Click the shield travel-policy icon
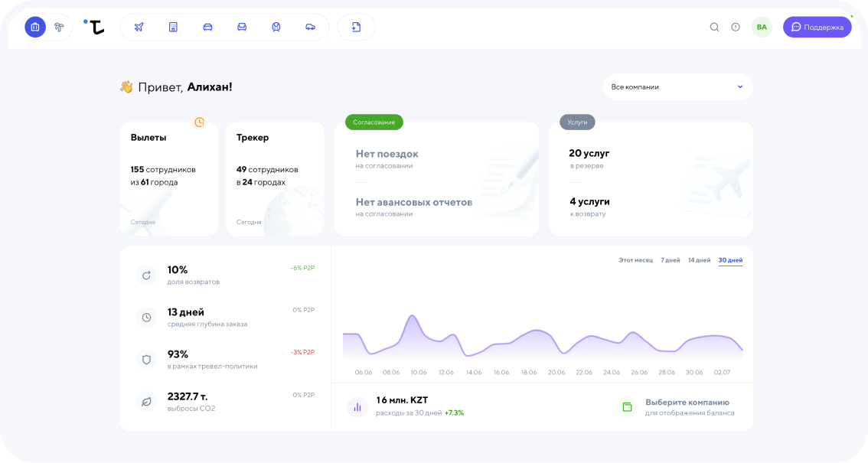Screen dimensions: 868x463 (x=147, y=360)
